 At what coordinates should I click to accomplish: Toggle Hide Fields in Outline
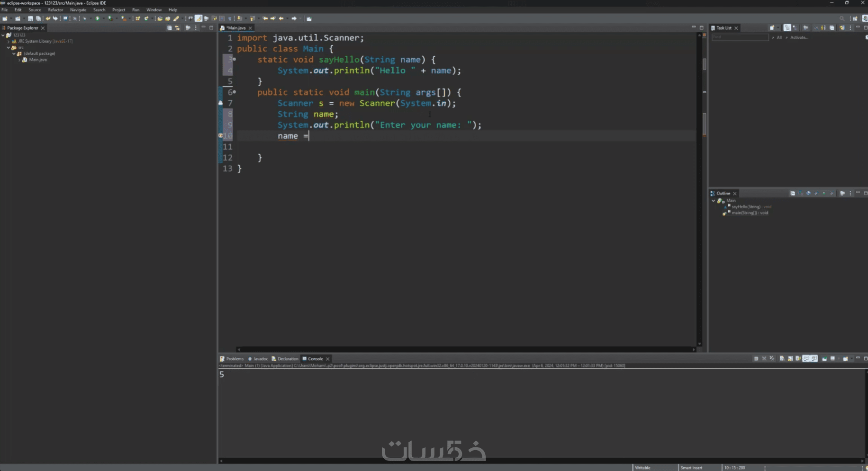808,193
